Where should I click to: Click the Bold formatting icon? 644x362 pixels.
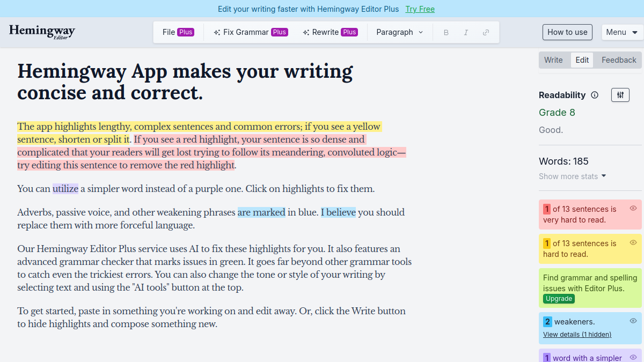(x=446, y=32)
